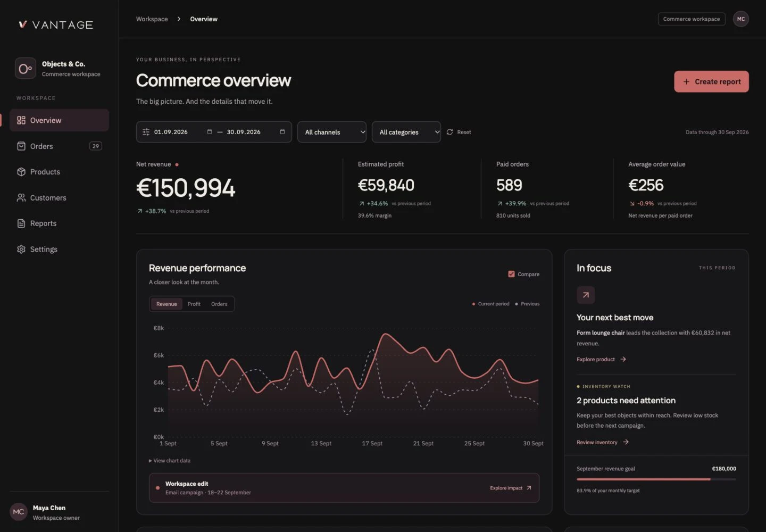The height and width of the screenshot is (532, 766).
Task: Switch to the Orders chart tab
Action: [219, 304]
